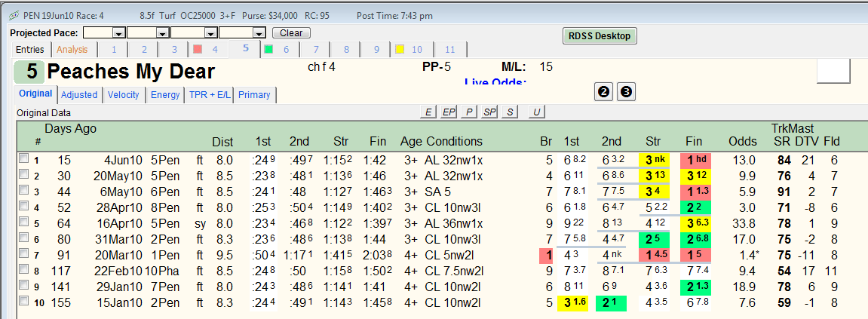The image size is (868, 319).
Task: Click odds value 33.8
Action: [743, 223]
